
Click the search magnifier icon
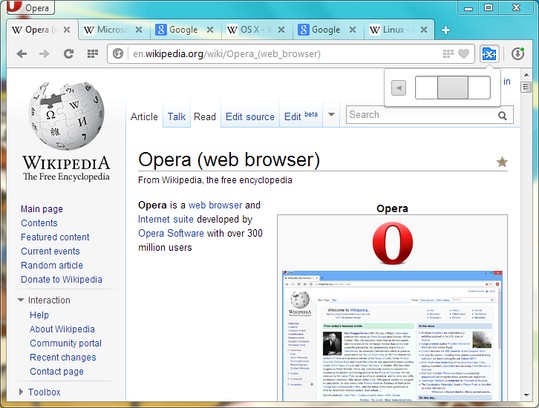pos(503,116)
